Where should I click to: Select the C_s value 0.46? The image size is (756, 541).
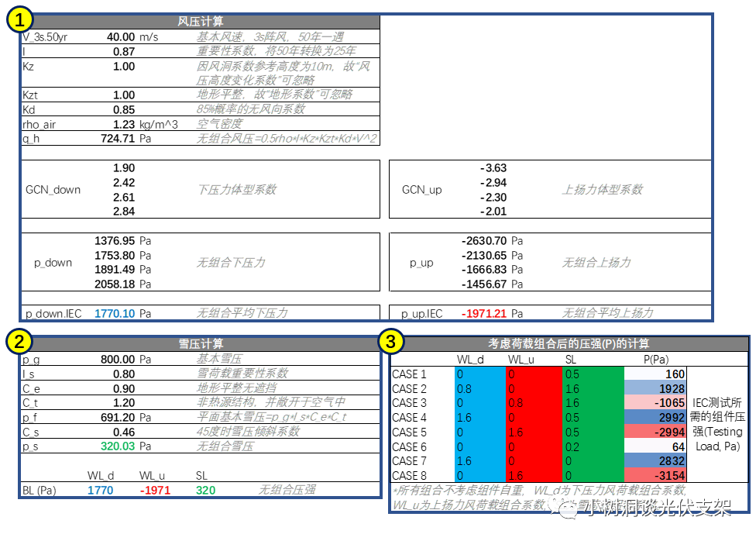124,432
